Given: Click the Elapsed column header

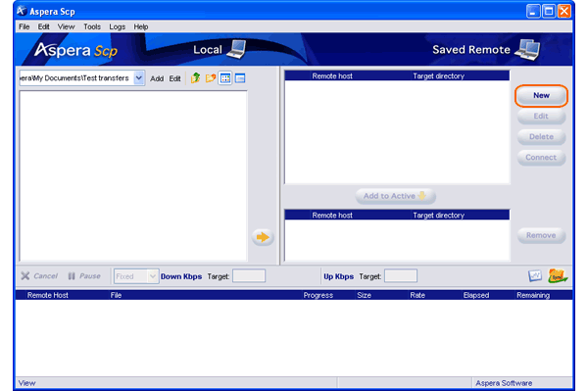Looking at the screenshot, I should pyautogui.click(x=476, y=295).
